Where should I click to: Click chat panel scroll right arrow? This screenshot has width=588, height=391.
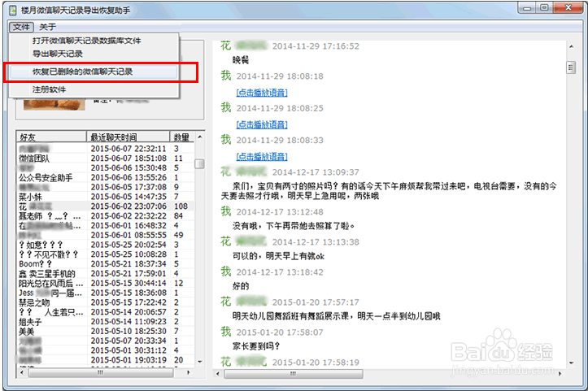pyautogui.click(x=560, y=374)
